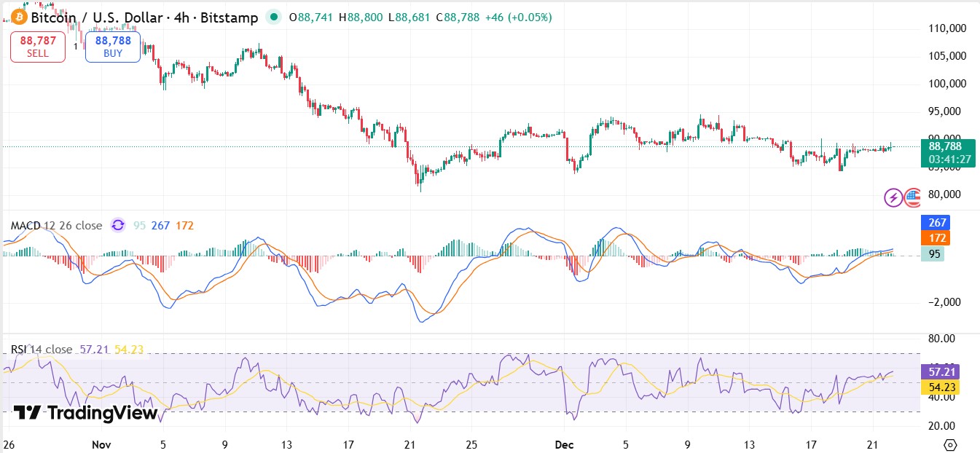
Task: Click the teal data-stream dot near OHLC values
Action: 273,17
